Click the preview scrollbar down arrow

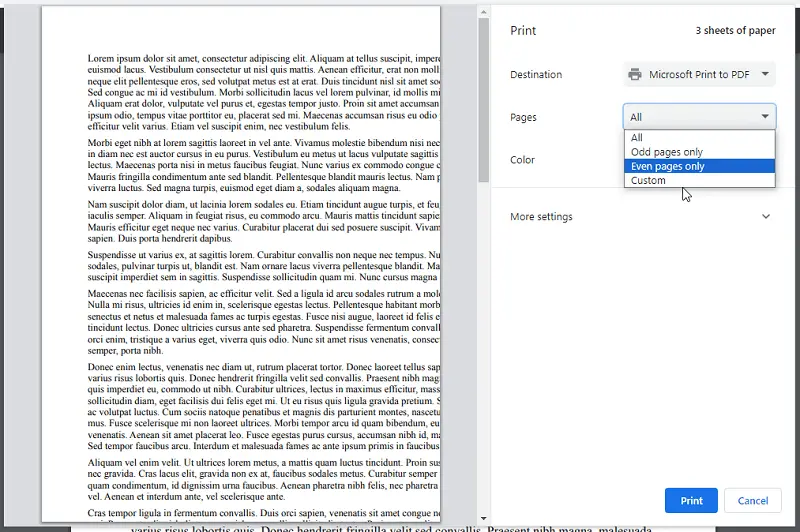point(483,519)
